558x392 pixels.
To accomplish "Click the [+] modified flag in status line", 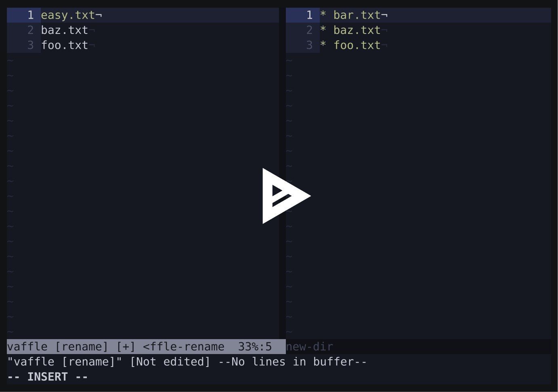I will [x=126, y=347].
